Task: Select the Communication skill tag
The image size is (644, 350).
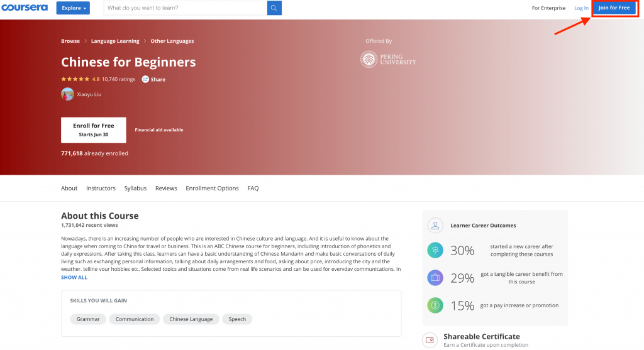Action: tap(135, 319)
